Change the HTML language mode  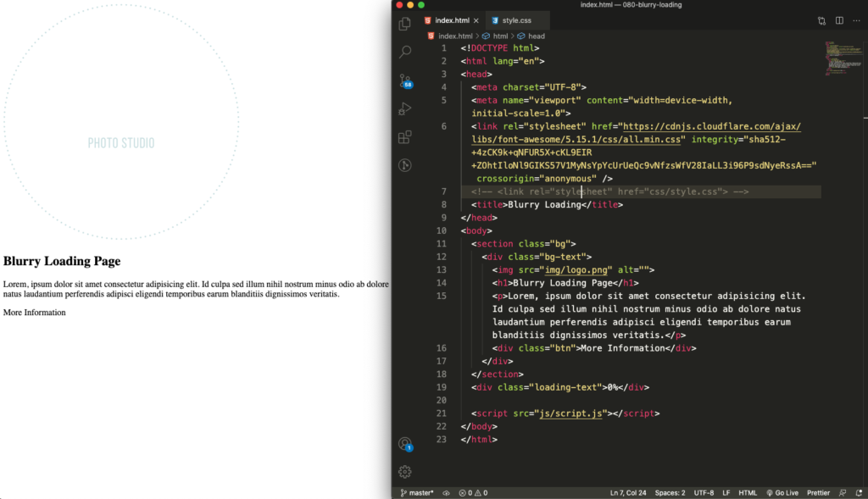pos(748,493)
